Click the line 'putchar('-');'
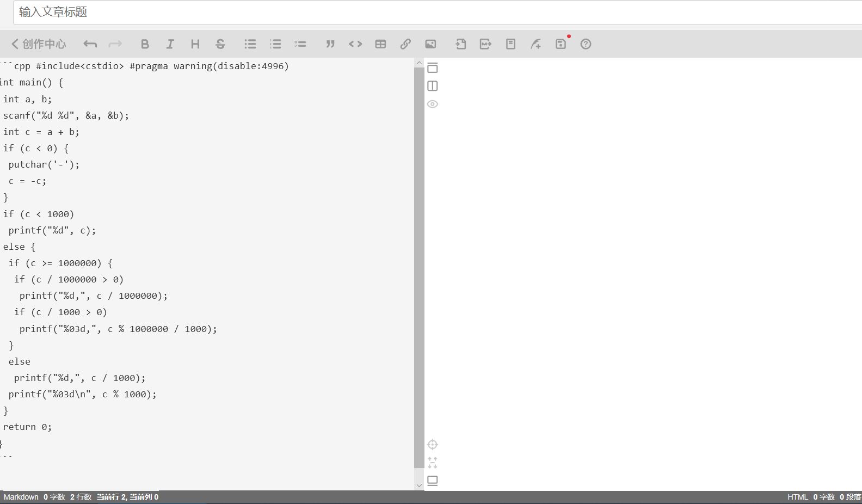Screen dimensions: 862x504 (44, 164)
